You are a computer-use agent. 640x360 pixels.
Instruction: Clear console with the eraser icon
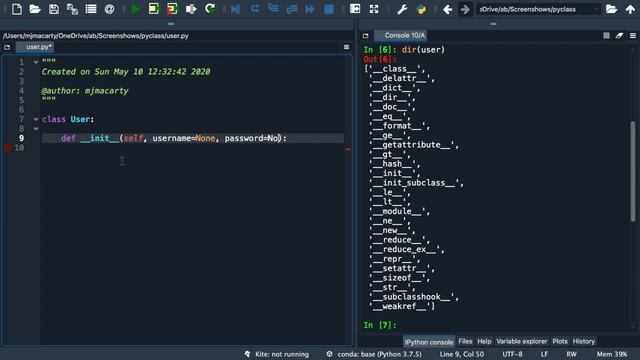click(x=619, y=36)
